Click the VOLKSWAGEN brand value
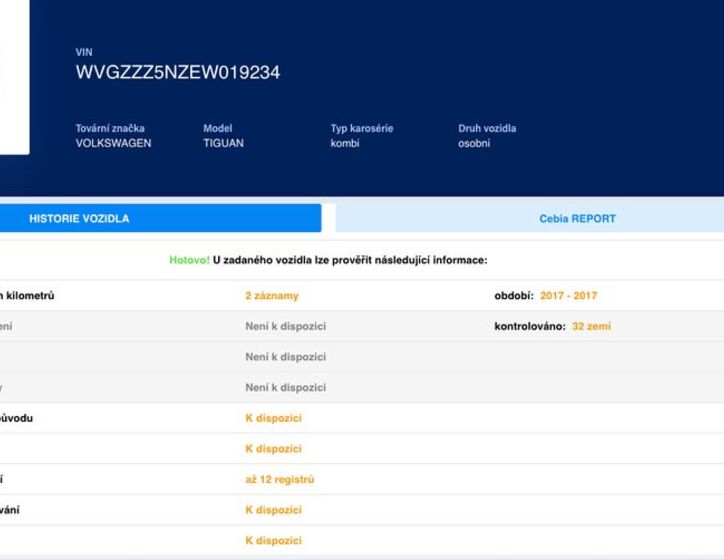724x560 pixels. [114, 143]
